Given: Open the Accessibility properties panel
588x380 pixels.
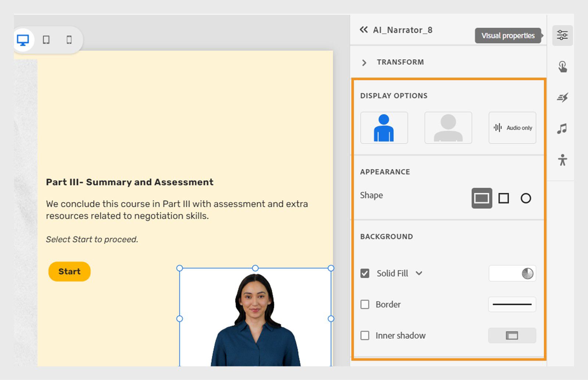Looking at the screenshot, I should pyautogui.click(x=562, y=160).
